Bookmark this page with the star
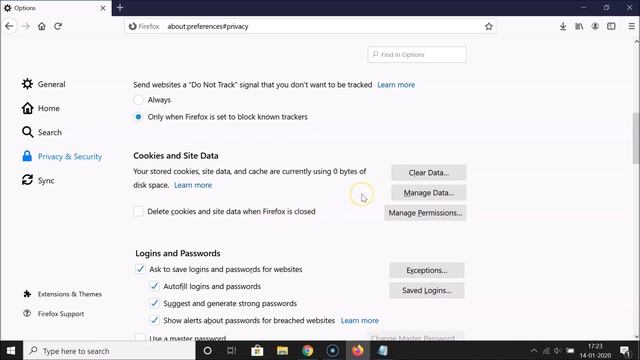 click(489, 26)
